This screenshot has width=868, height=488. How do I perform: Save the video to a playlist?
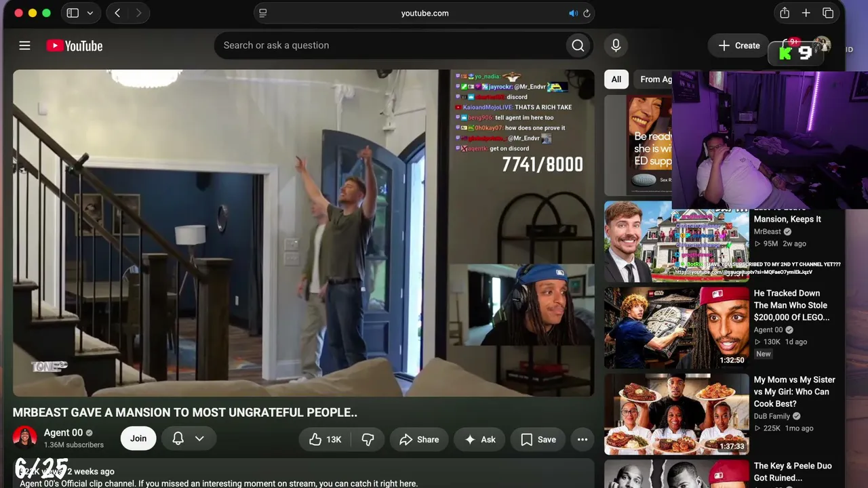click(x=538, y=439)
